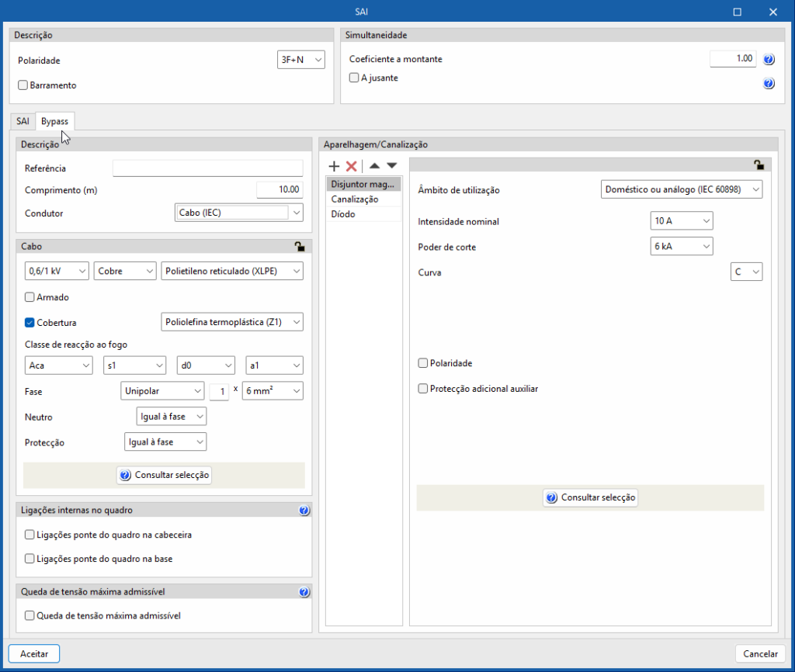Screen dimensions: 795x672
Task: Enable Protecção adicional auxiliar checkbox
Action: pos(423,389)
